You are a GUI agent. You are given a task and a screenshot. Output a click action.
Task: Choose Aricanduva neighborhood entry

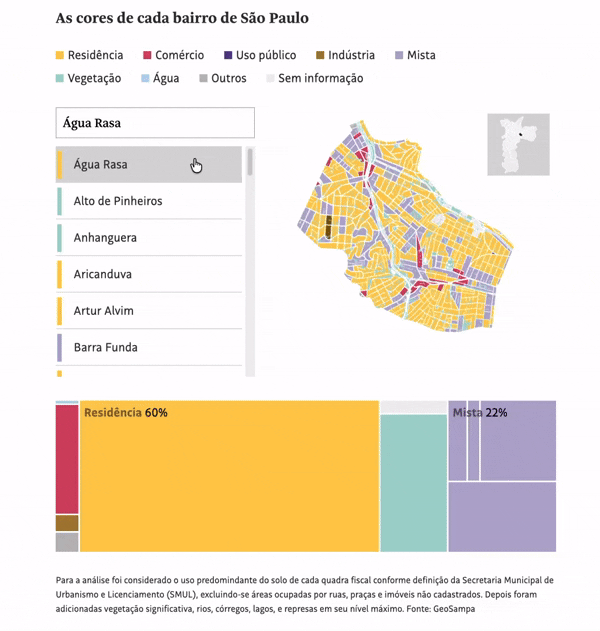pyautogui.click(x=149, y=274)
